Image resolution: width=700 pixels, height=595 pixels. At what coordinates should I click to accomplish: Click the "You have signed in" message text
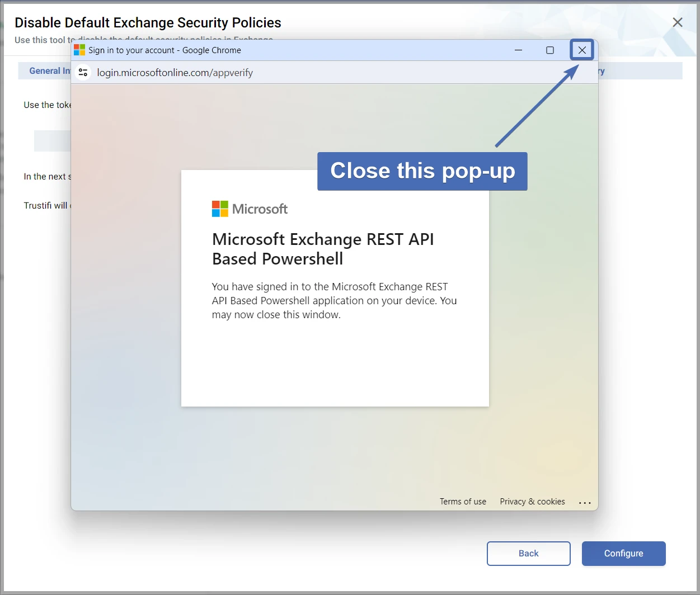(x=334, y=300)
